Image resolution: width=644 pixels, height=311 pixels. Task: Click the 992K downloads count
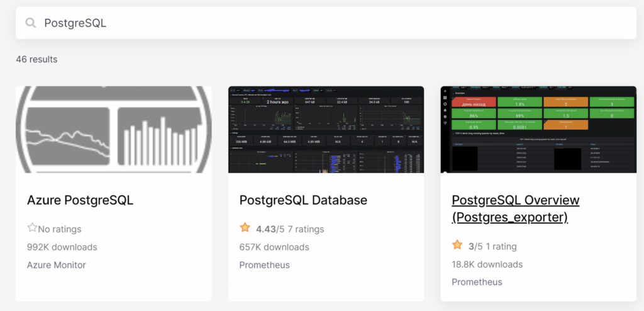pos(62,247)
